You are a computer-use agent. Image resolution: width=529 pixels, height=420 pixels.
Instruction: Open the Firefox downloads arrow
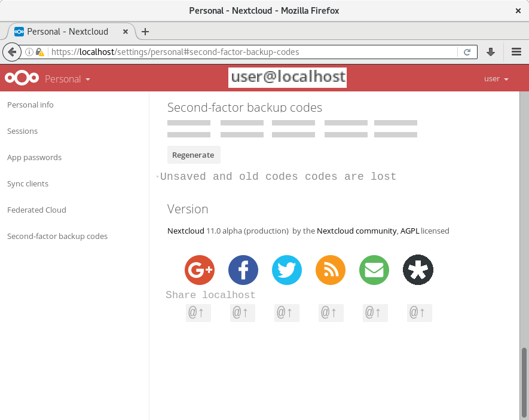point(491,52)
